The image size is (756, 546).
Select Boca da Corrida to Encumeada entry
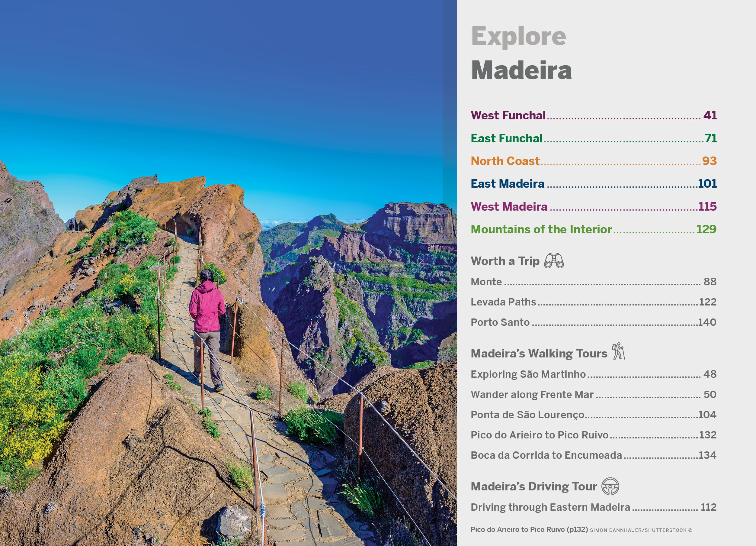click(593, 455)
